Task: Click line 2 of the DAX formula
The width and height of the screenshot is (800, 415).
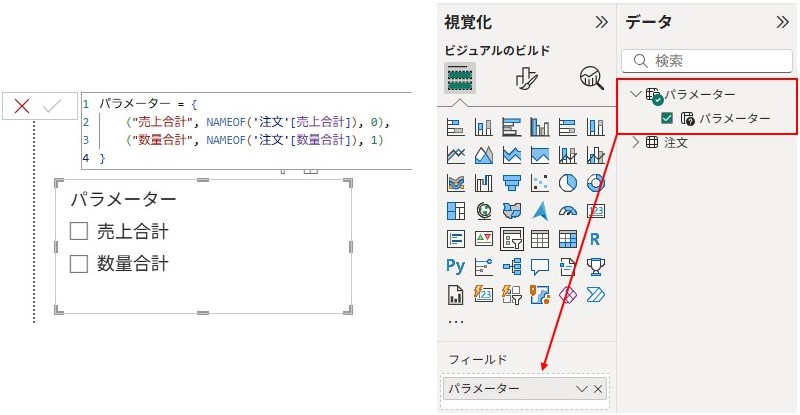Action: [258, 122]
